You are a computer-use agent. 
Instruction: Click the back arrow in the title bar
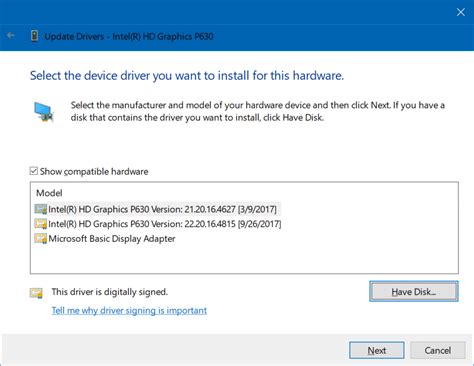point(11,35)
